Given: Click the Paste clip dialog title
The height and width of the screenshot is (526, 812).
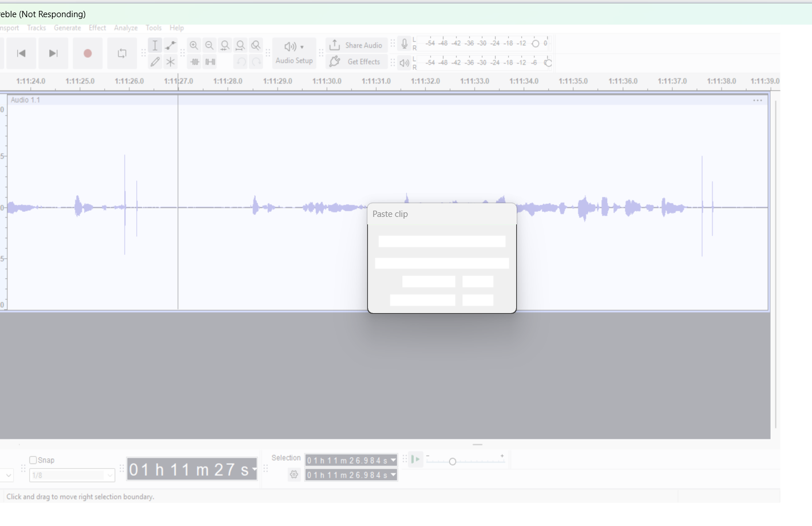Looking at the screenshot, I should (x=390, y=214).
